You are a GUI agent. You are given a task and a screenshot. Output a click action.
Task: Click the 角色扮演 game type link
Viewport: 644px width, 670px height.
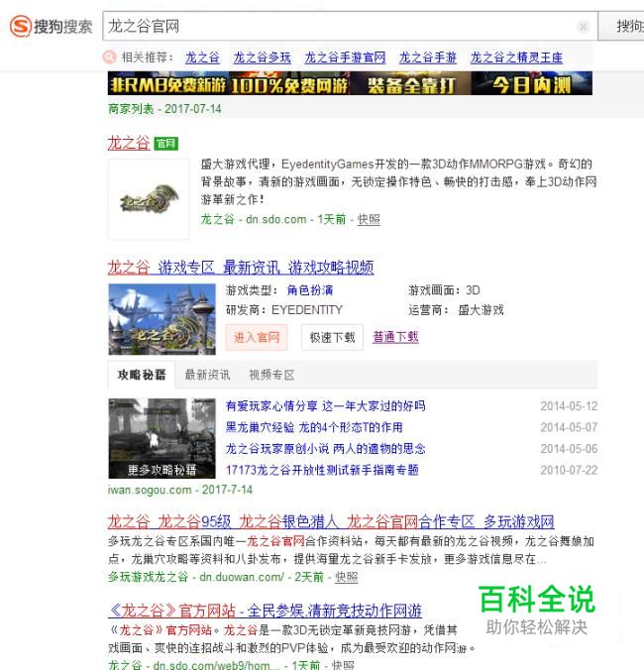point(309,290)
